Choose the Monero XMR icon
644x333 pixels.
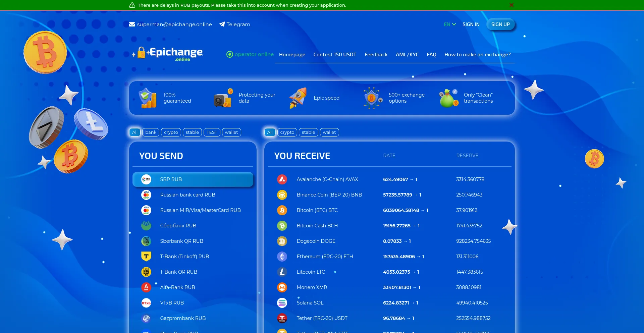click(282, 287)
